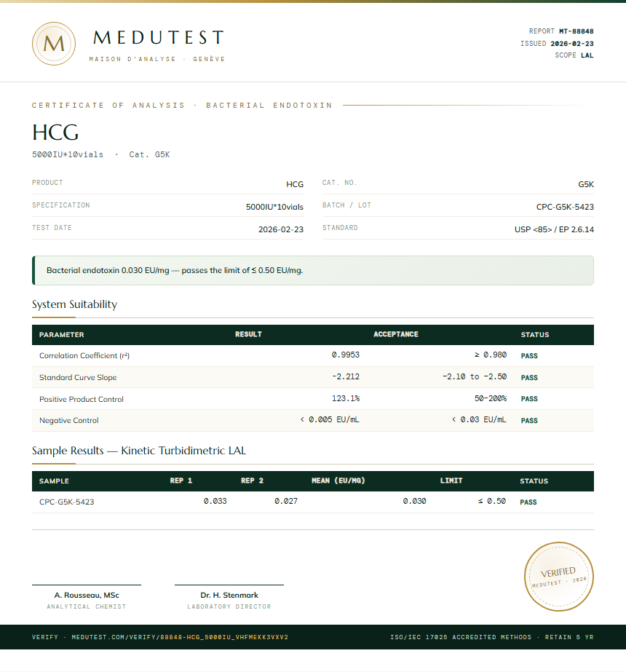Select the Negative Control row label

(x=69, y=421)
